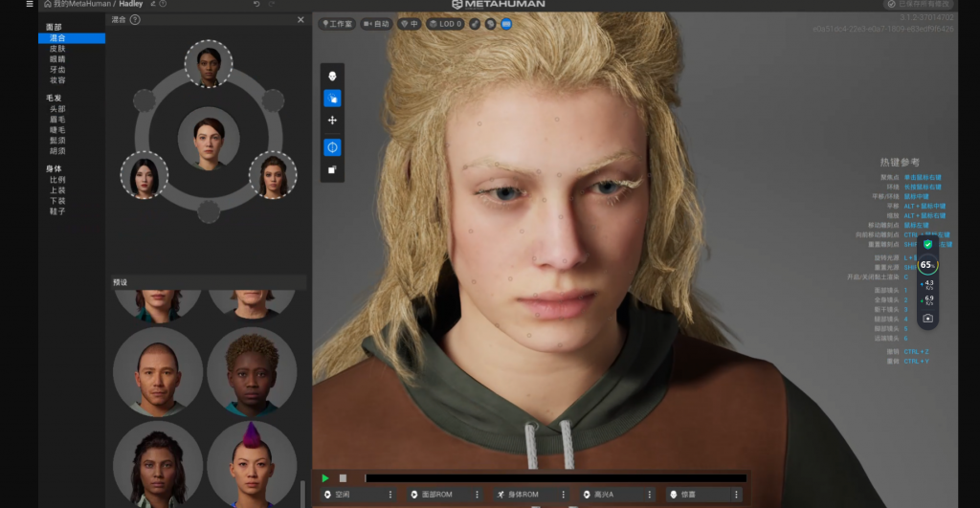Screen dimensions: 980x508
Task: Select 胡须 beard in the sidebar
Action: click(57, 151)
